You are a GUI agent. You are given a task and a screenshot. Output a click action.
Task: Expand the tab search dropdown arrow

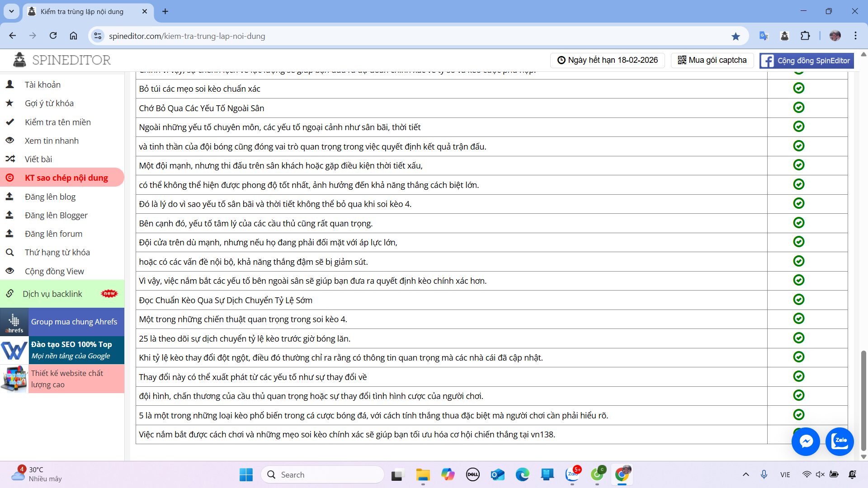(x=11, y=11)
